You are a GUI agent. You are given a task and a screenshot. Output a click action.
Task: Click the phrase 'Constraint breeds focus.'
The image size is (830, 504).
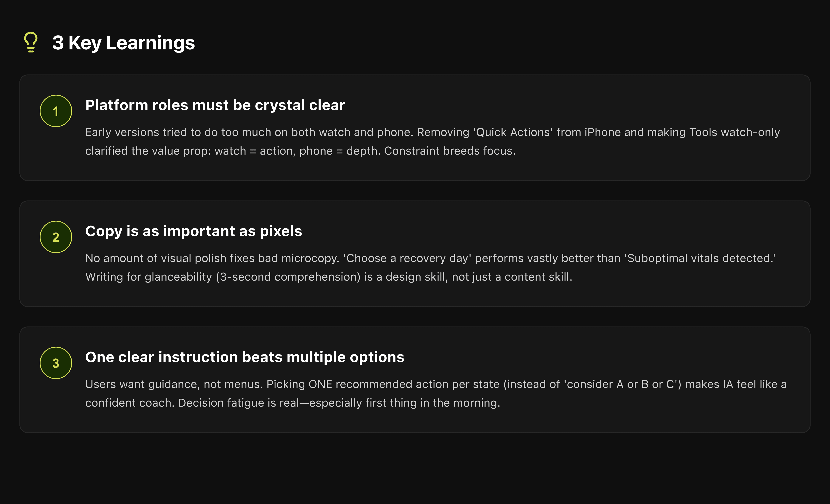pos(450,151)
